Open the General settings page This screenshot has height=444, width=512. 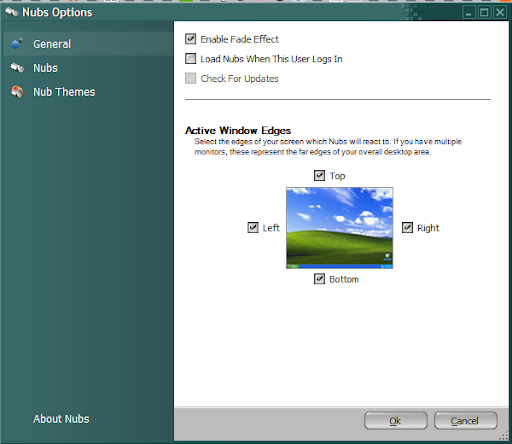point(88,44)
